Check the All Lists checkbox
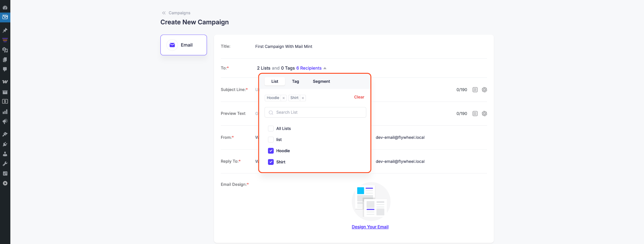 pyautogui.click(x=271, y=129)
